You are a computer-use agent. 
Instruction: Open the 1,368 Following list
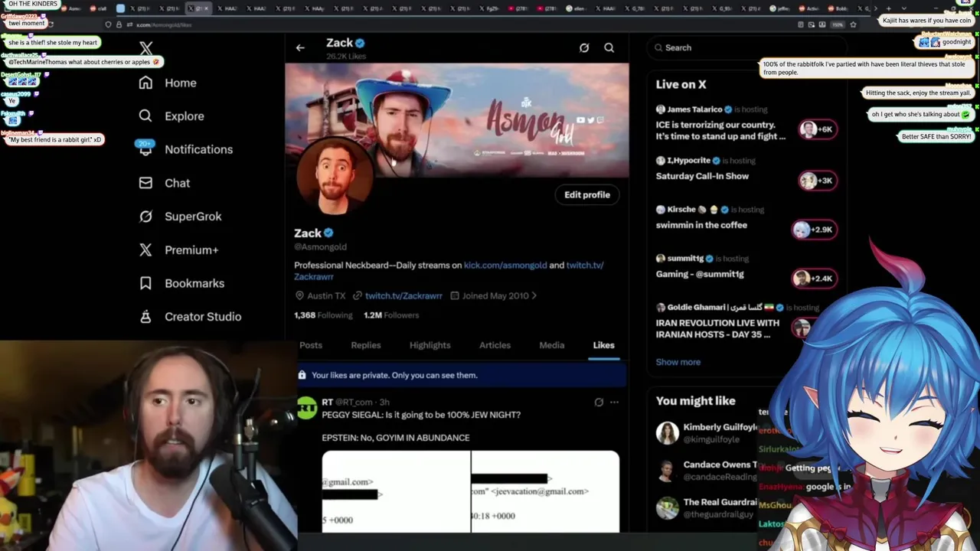tap(323, 315)
